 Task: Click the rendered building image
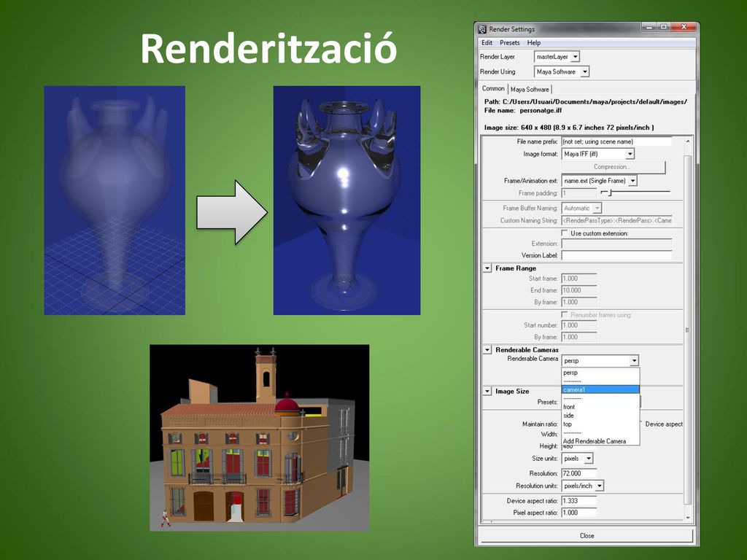pyautogui.click(x=260, y=437)
